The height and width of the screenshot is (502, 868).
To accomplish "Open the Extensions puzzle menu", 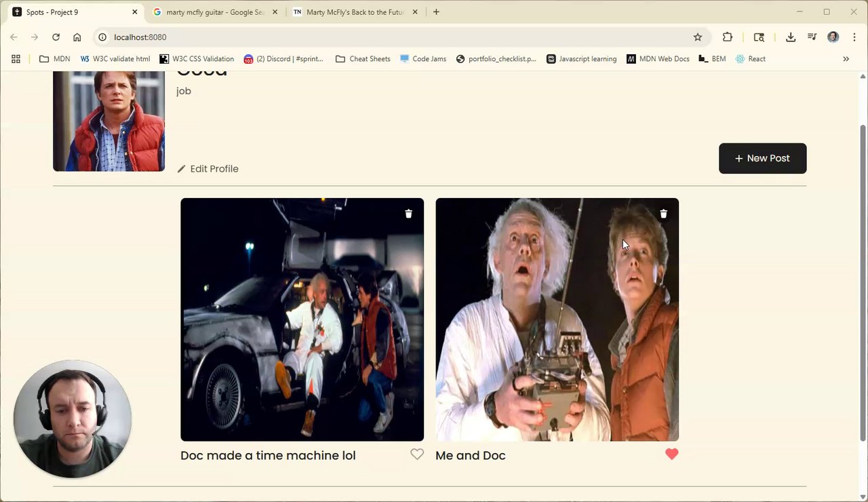I will (x=728, y=37).
